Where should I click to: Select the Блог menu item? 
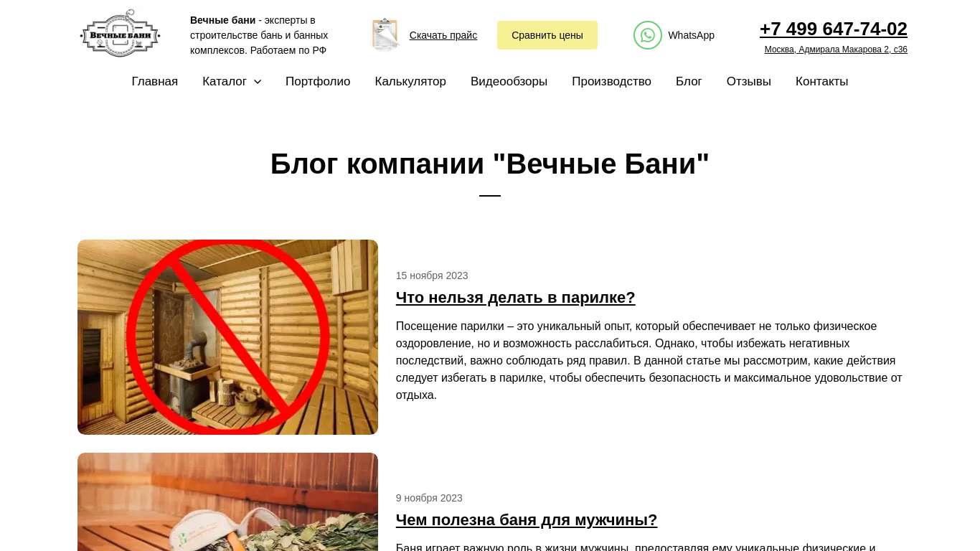(x=689, y=82)
